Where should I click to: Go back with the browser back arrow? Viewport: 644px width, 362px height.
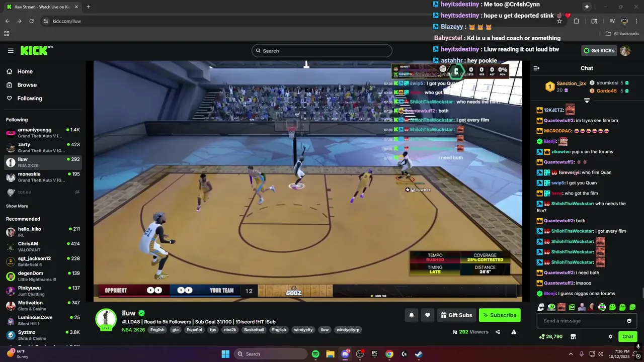point(7,21)
